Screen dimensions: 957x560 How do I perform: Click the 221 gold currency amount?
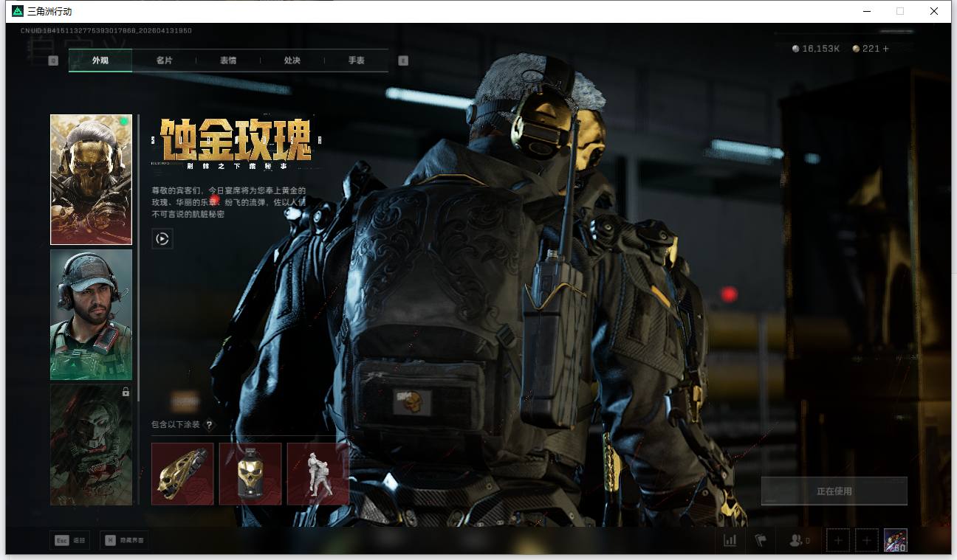click(871, 49)
